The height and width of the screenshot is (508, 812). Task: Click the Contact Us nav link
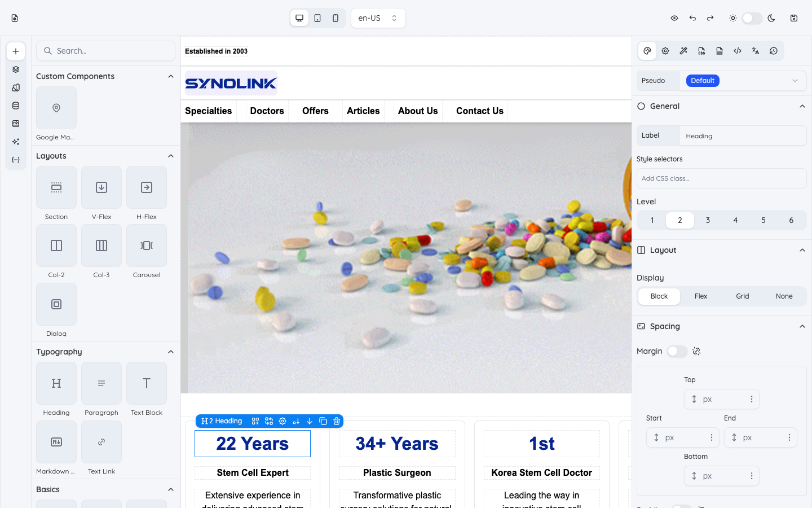click(x=480, y=111)
